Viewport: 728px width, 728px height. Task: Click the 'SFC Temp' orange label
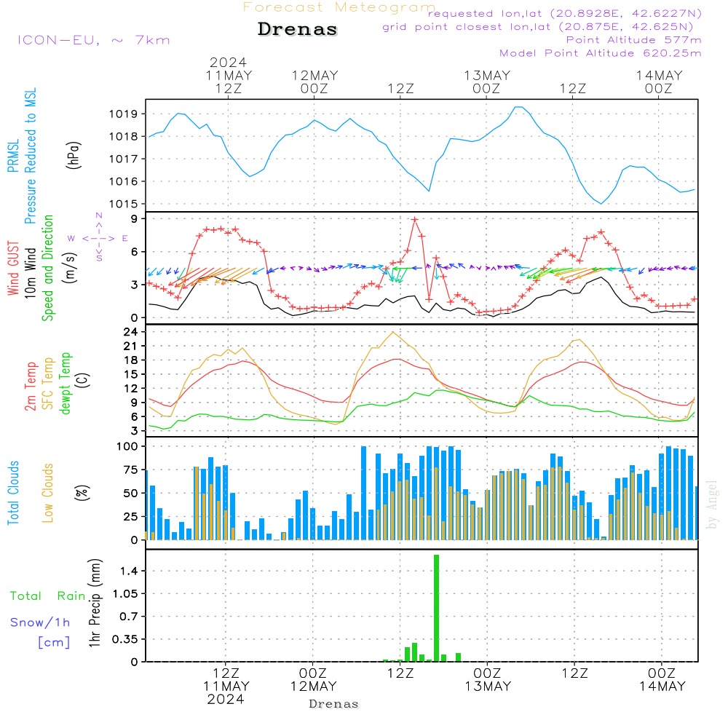tap(48, 384)
